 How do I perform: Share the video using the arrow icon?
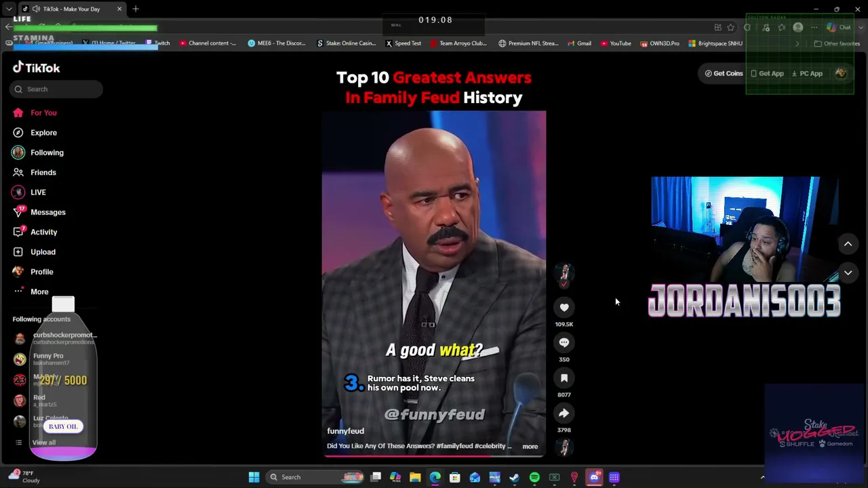564,413
